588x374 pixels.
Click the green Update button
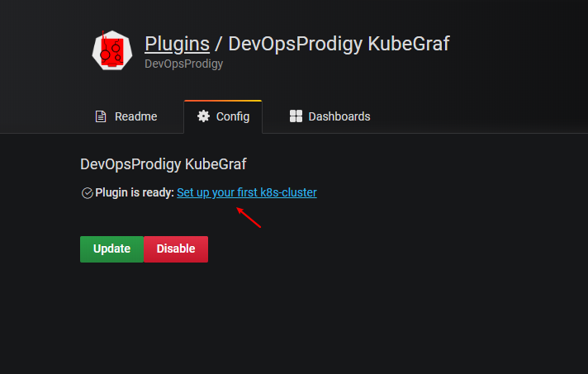[x=111, y=249]
